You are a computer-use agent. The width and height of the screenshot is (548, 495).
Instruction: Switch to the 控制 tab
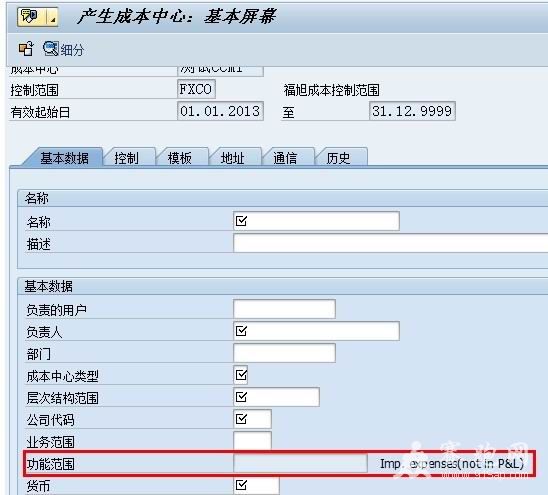tap(126, 158)
